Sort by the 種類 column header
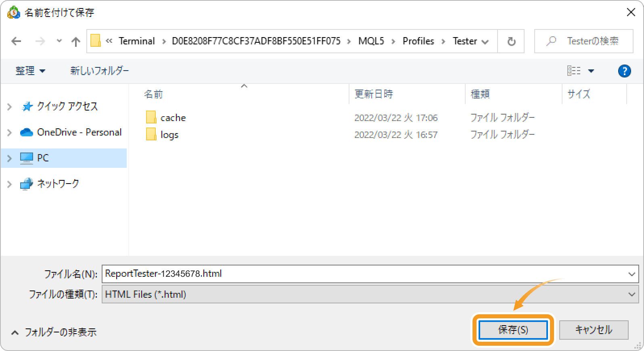The image size is (644, 351). [x=480, y=94]
